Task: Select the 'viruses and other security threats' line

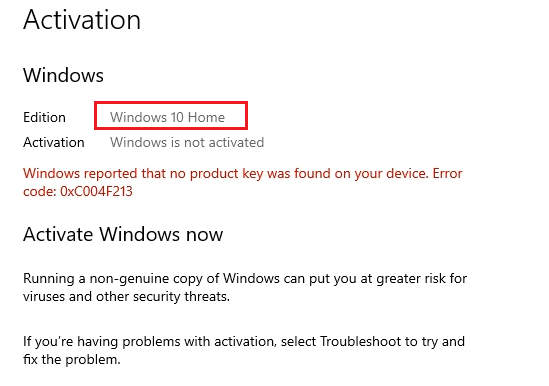Action: 126,297
